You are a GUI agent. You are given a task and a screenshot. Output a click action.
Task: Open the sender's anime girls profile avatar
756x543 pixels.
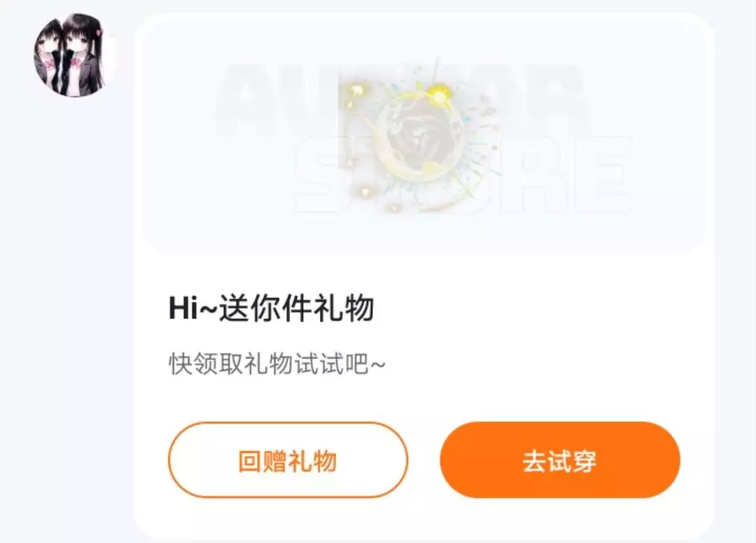[x=75, y=55]
